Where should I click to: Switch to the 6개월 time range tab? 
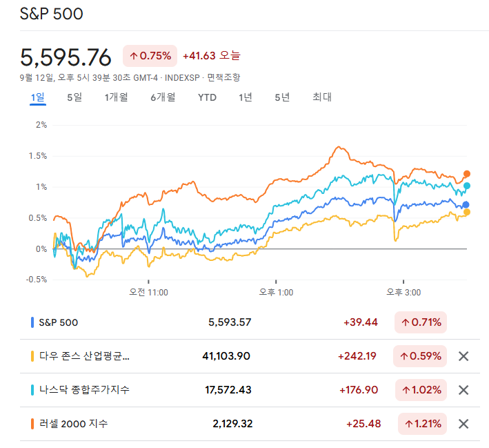pos(163,97)
